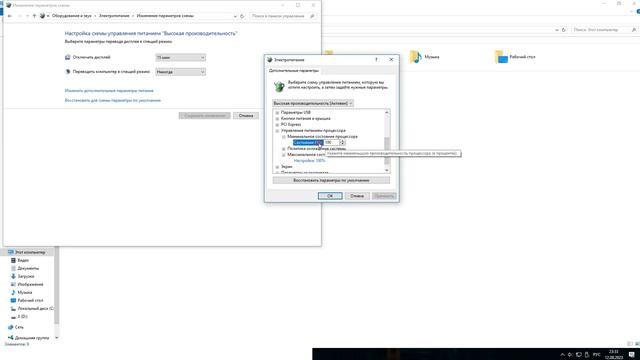The height and width of the screenshot is (360, 640).
Task: Click refresh icon in Explorer address bar
Action: click(x=564, y=30)
